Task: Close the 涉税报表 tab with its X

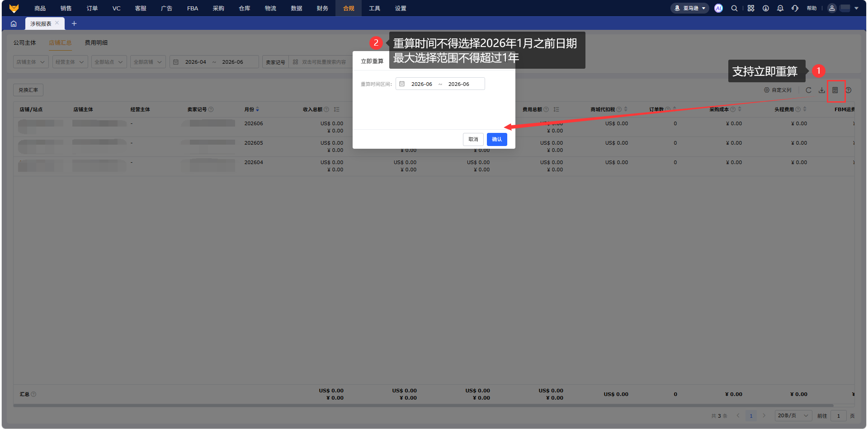Action: pyautogui.click(x=57, y=23)
